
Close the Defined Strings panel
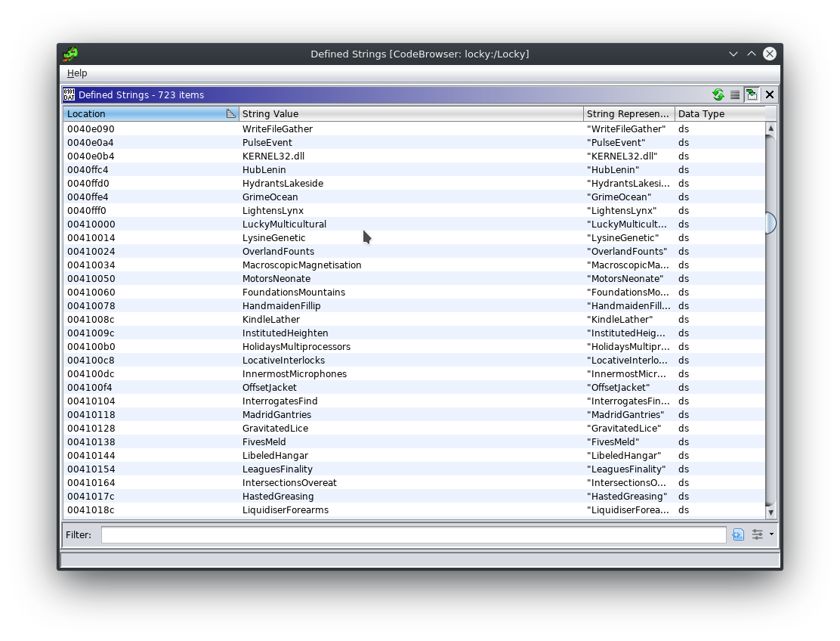770,94
